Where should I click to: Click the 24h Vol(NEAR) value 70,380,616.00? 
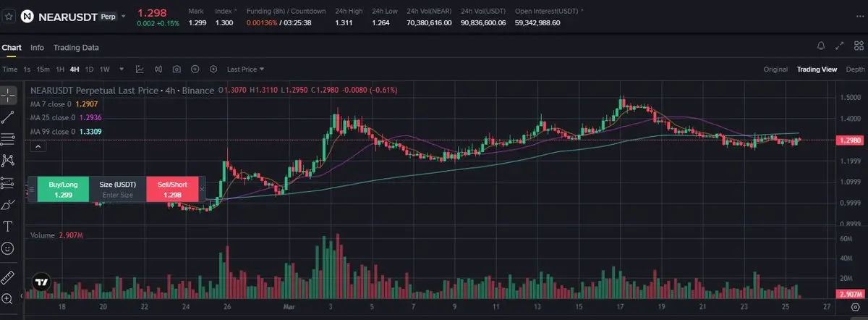[x=429, y=23]
